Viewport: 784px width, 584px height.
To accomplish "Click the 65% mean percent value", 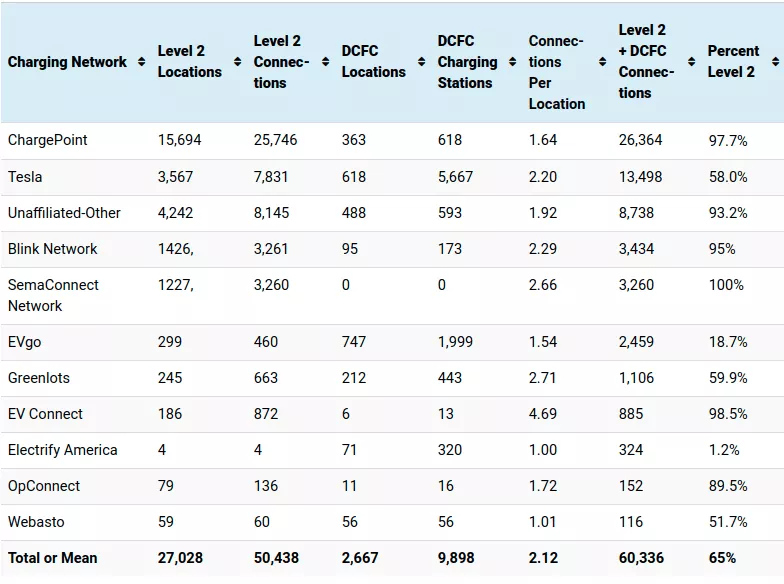I will coord(722,558).
